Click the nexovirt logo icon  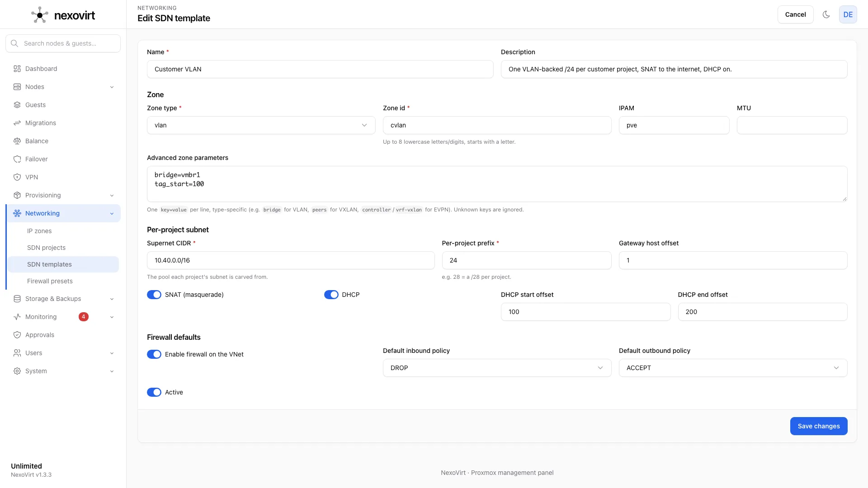click(40, 15)
